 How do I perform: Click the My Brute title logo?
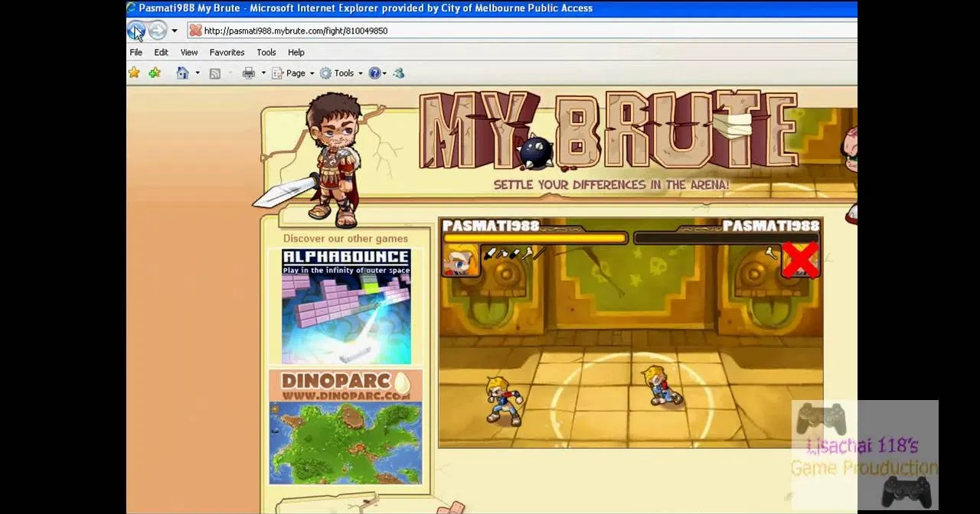pyautogui.click(x=608, y=132)
